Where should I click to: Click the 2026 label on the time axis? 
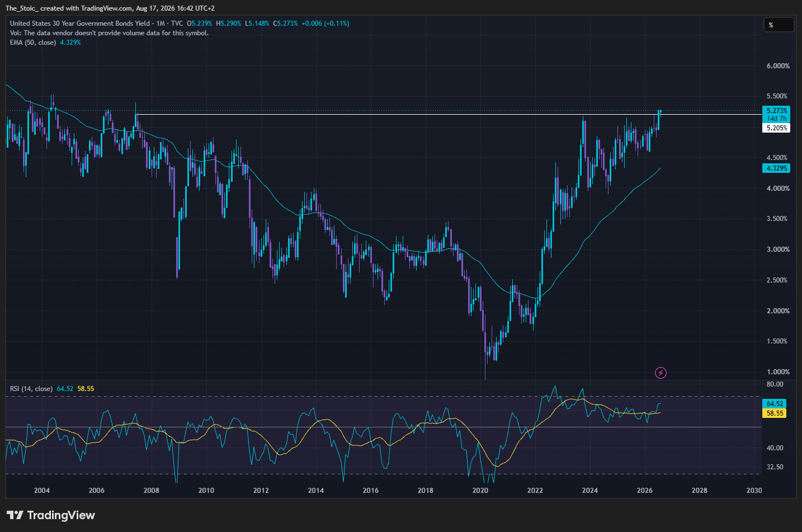pyautogui.click(x=645, y=491)
